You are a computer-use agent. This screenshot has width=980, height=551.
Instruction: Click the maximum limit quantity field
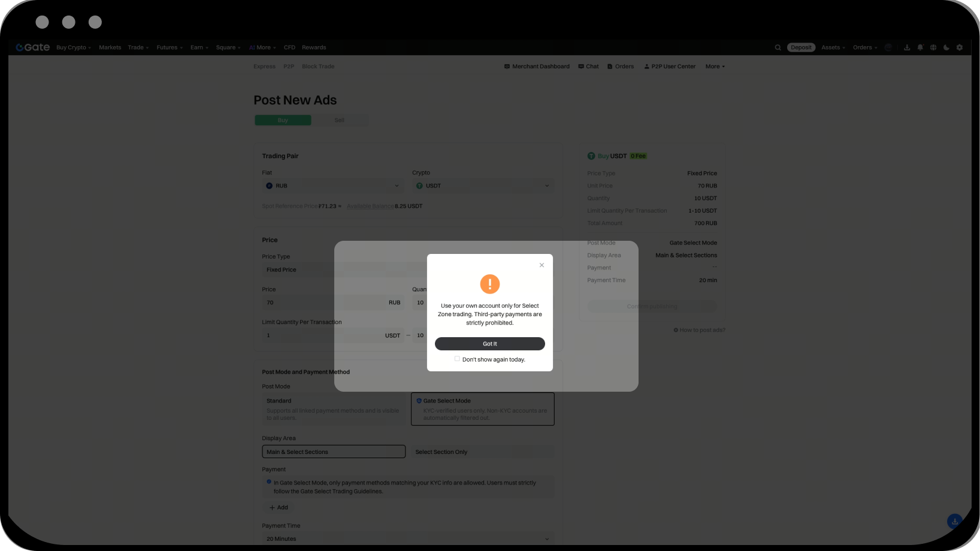[x=483, y=335]
